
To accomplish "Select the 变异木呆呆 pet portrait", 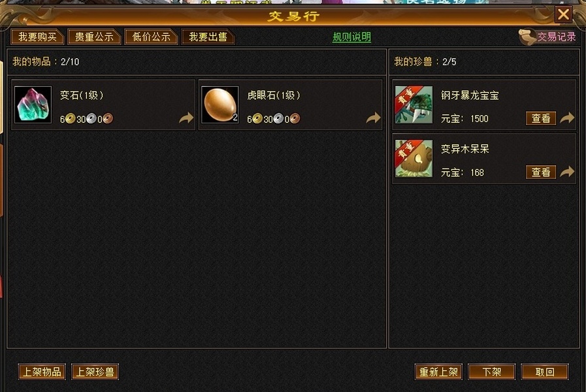I will [x=414, y=159].
